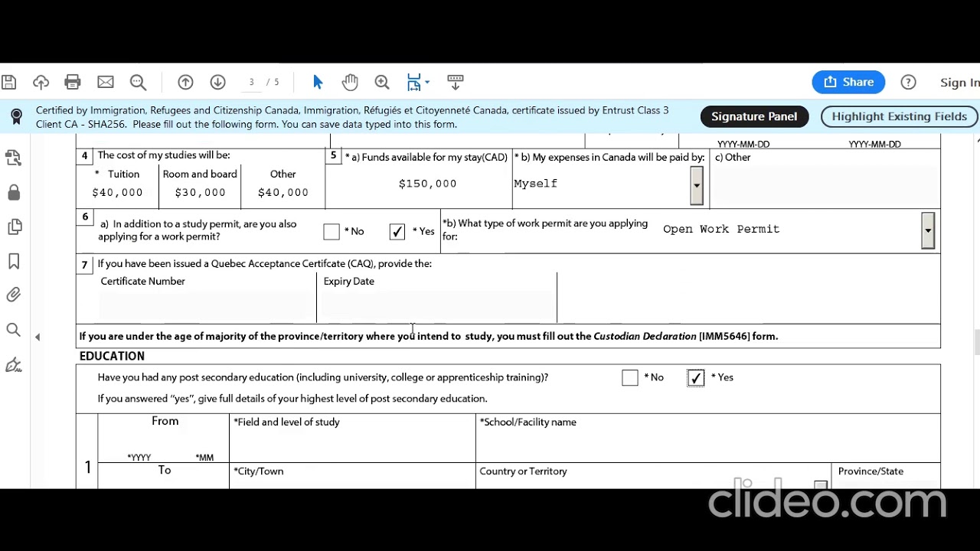Click the Custodian Declaration form name
This screenshot has width=980, height=551.
point(645,336)
